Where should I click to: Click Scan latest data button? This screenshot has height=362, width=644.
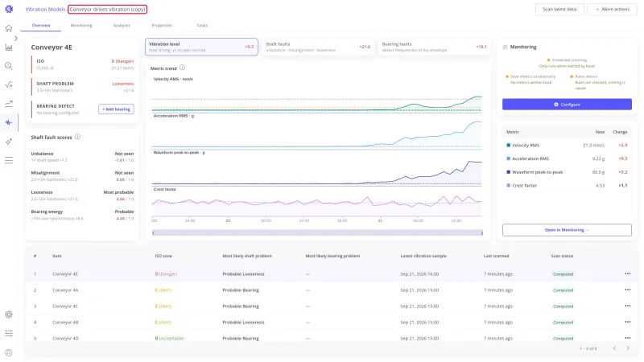point(559,9)
